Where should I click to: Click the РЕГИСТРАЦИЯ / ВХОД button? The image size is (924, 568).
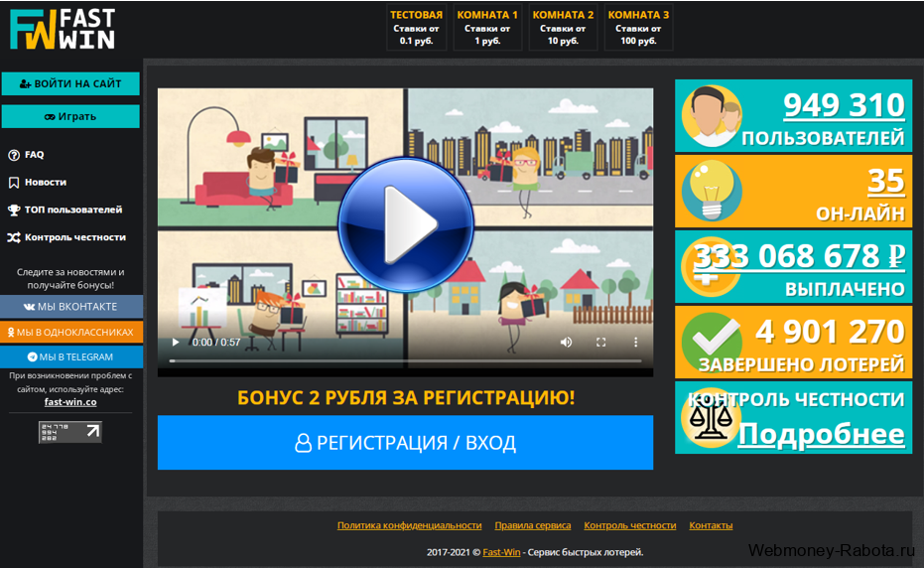click(x=405, y=442)
